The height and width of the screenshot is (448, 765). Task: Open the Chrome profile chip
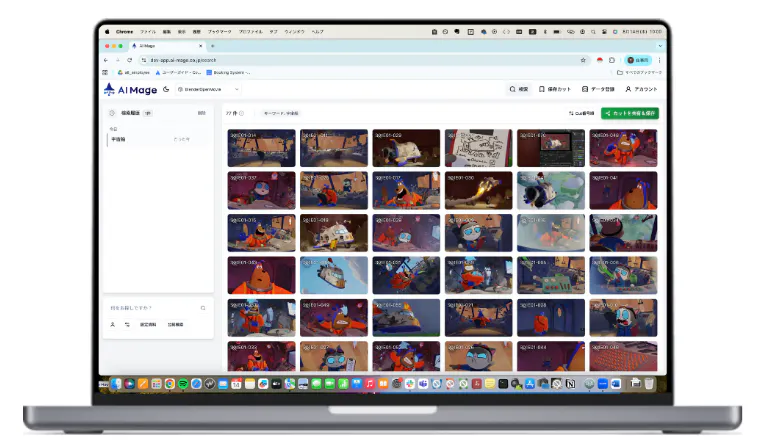tap(638, 60)
